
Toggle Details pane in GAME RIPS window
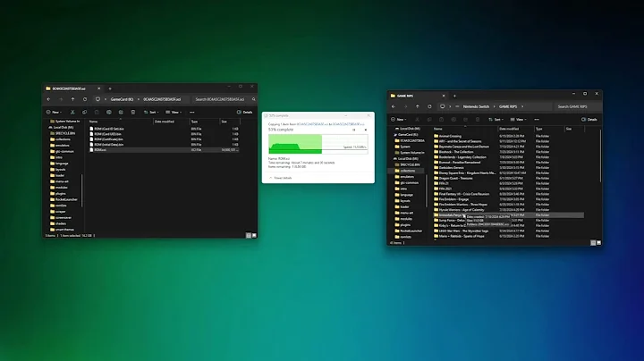tap(589, 120)
